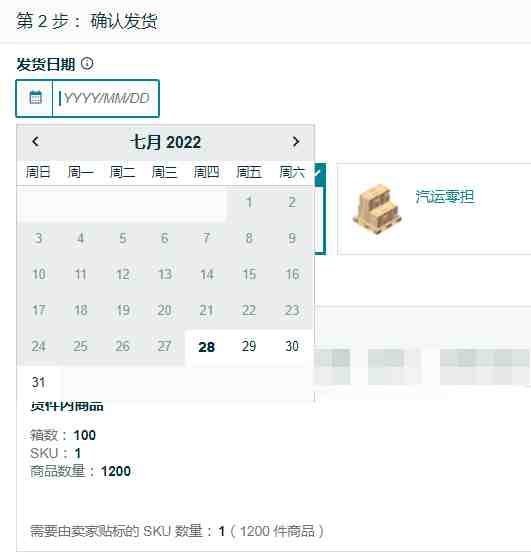Click the info icon beside 发货日期
Viewport: 531px width, 555px height.
pyautogui.click(x=87, y=64)
